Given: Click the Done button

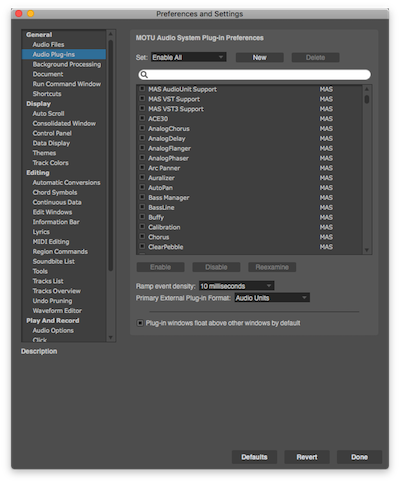Looking at the screenshot, I should (x=359, y=457).
